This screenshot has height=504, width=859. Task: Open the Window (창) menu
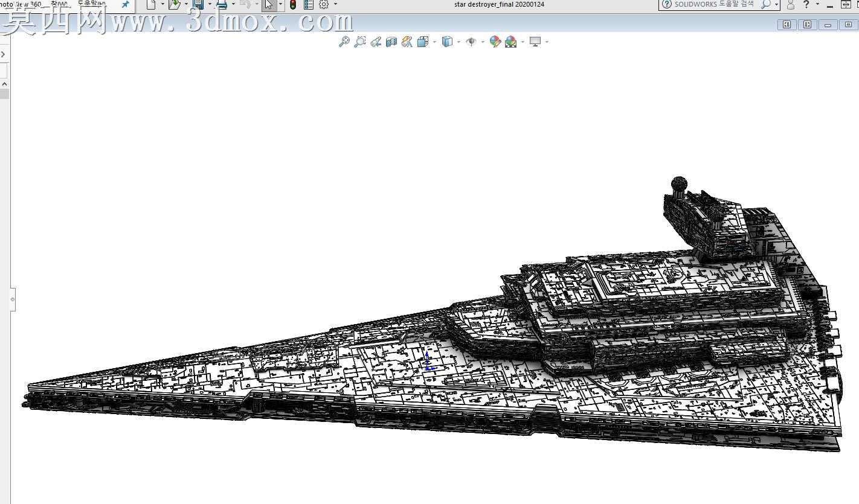click(x=60, y=4)
